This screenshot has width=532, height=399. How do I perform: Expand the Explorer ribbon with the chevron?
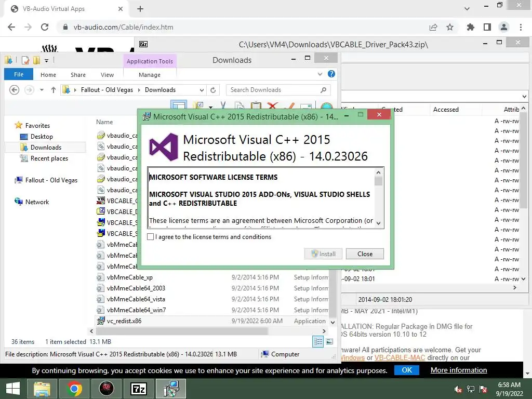click(320, 74)
